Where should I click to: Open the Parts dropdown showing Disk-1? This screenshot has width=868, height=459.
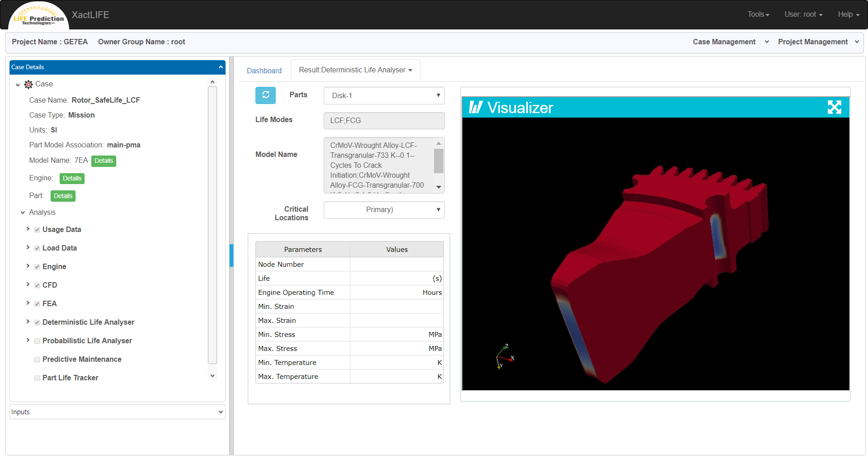(x=384, y=95)
